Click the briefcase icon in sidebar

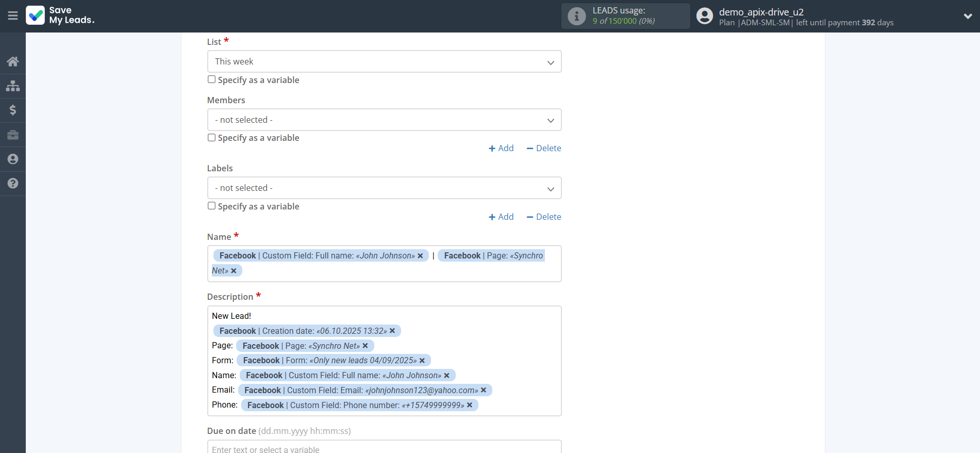click(x=13, y=135)
